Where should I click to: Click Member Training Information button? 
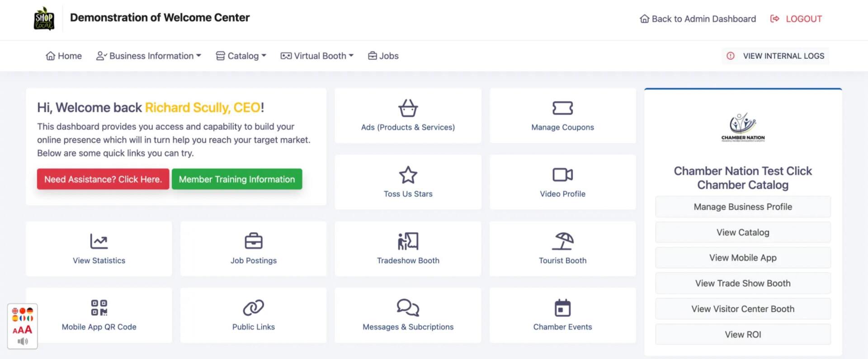(x=237, y=179)
